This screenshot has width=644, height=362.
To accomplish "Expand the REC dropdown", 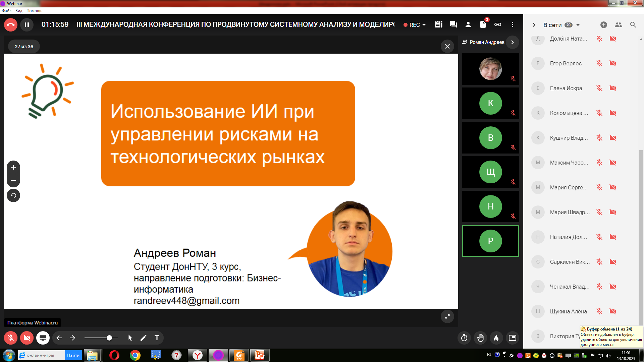I will coord(415,25).
